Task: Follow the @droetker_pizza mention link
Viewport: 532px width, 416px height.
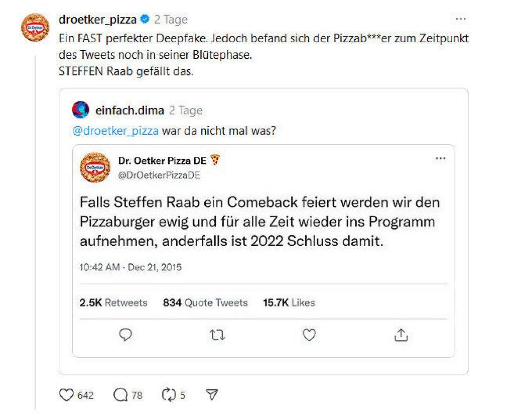Action: 115,131
